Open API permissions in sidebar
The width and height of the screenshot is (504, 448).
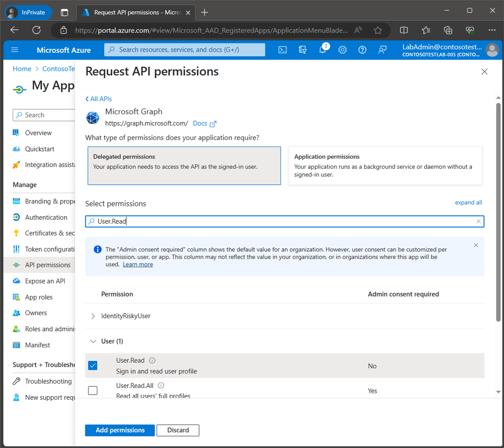pos(40,265)
